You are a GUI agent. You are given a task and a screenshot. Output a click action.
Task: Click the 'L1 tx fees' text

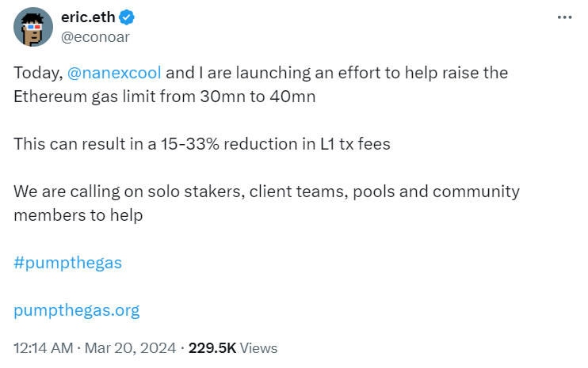coord(353,144)
